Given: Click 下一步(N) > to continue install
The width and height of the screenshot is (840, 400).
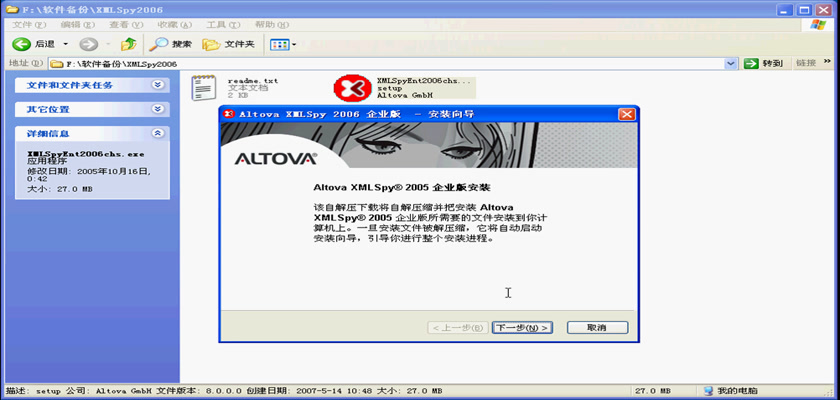Looking at the screenshot, I should click(x=522, y=328).
